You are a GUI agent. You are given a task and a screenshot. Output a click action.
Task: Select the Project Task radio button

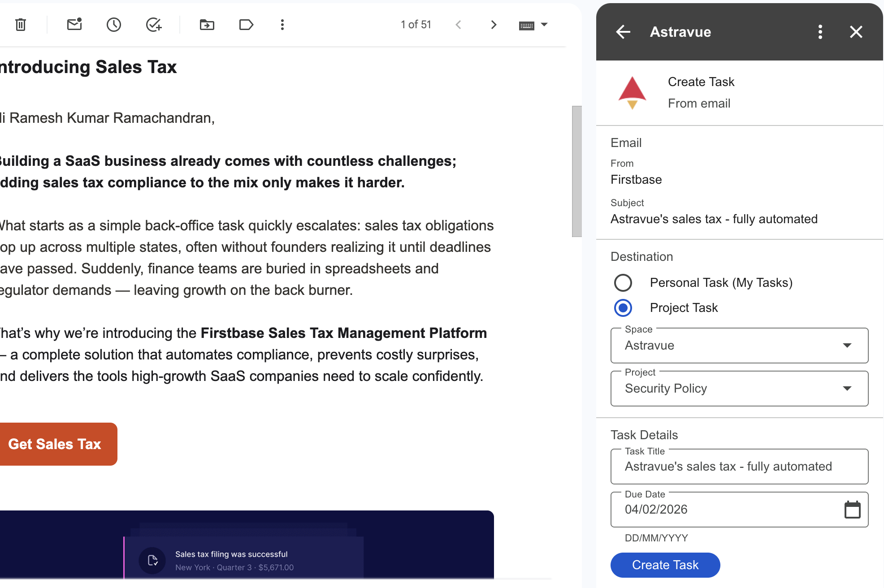coord(623,308)
